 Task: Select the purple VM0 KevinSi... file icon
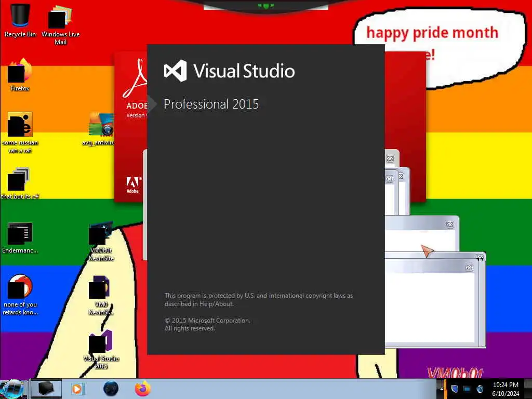coord(101,295)
